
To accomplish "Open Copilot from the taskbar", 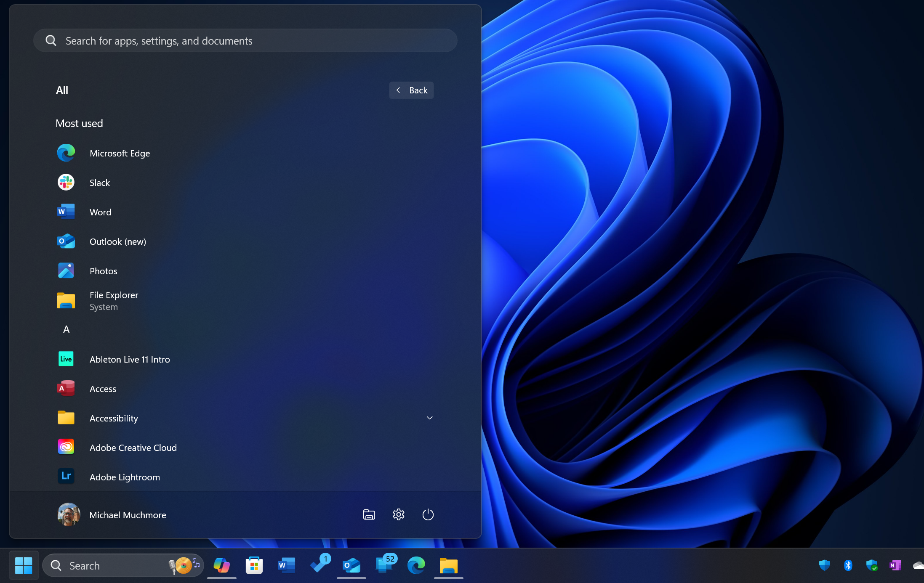I will (x=221, y=565).
